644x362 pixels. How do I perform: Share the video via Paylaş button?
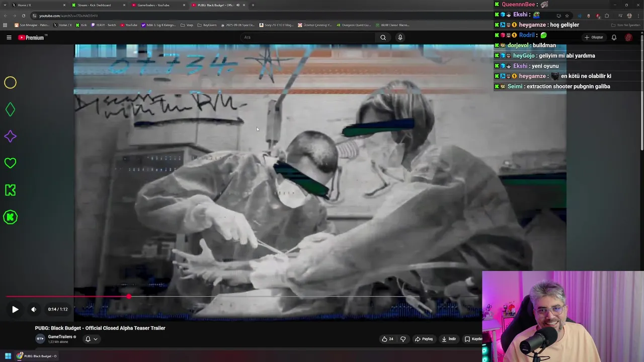tap(424, 339)
